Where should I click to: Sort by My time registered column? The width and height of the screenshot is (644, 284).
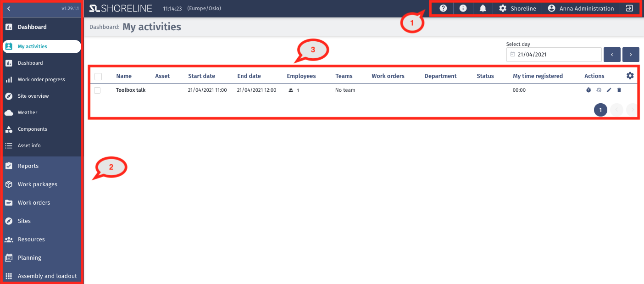538,76
